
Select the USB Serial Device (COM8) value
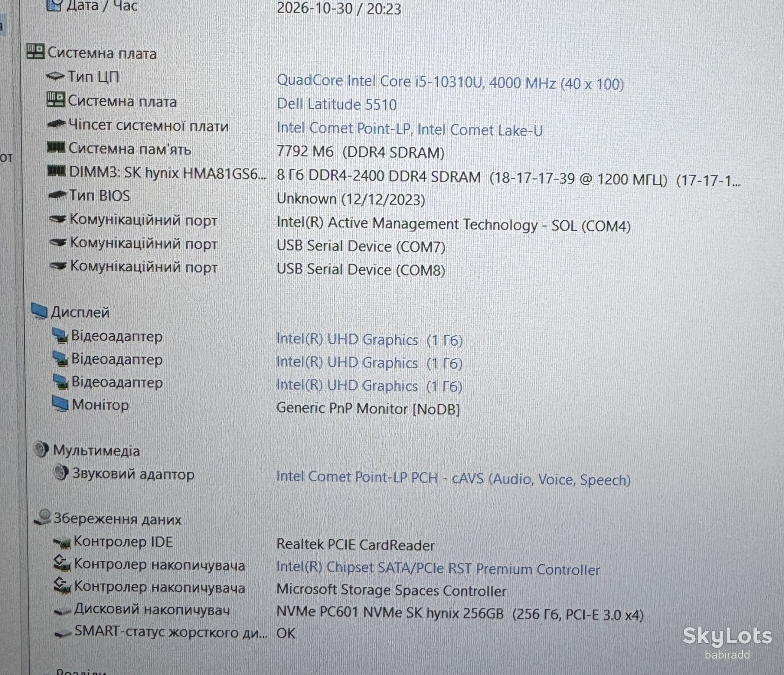pos(361,269)
